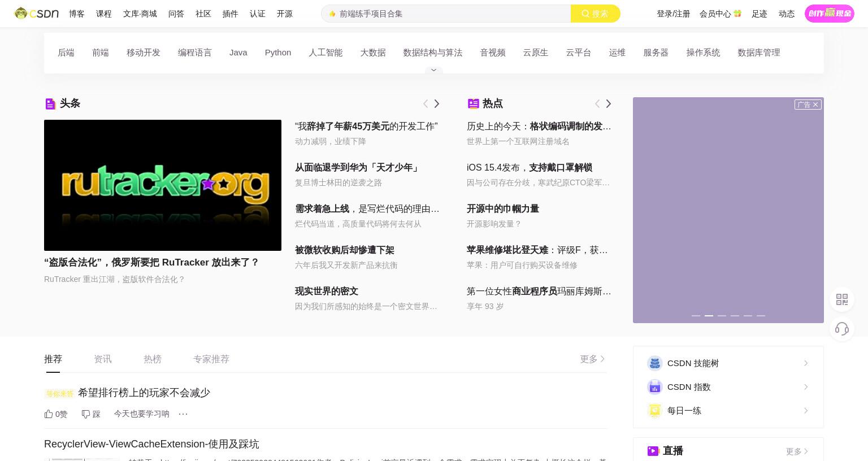Select the second ad carousel indicator dot
Screen dimensions: 868x461
tap(709, 316)
